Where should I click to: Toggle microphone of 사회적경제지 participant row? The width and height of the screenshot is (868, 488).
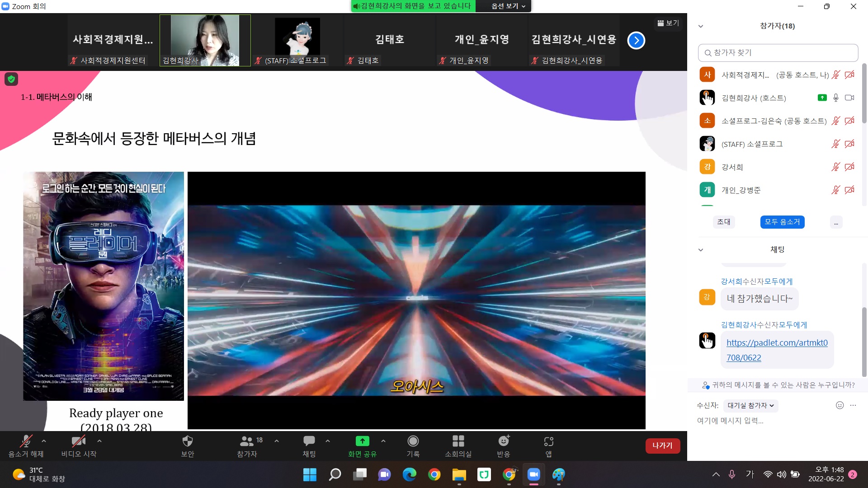point(836,75)
